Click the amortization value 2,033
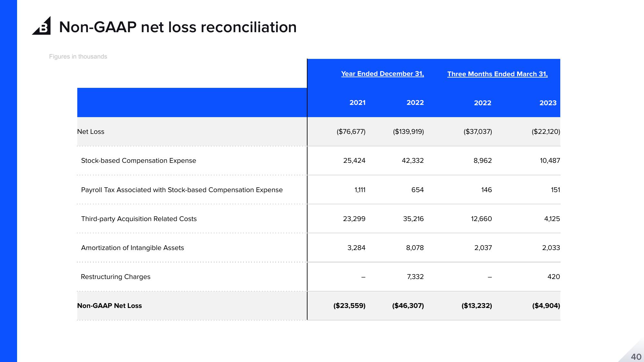644x362 pixels. 551,248
